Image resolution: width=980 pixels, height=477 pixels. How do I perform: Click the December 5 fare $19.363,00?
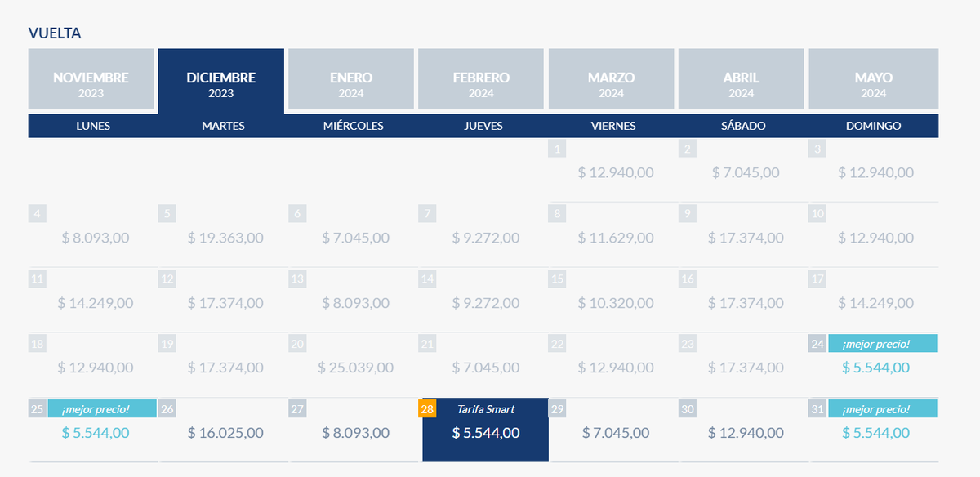[x=225, y=238]
